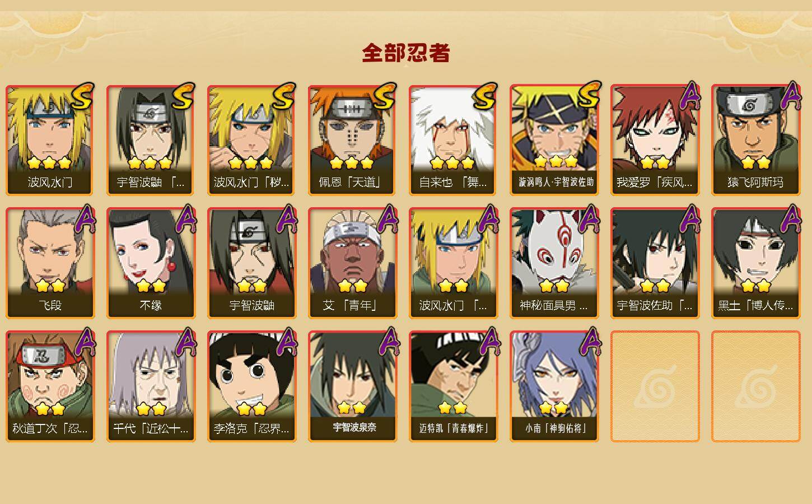This screenshot has height=504, width=812.
Task: Pick the 神秘面具男 ninja card
Action: tap(554, 263)
